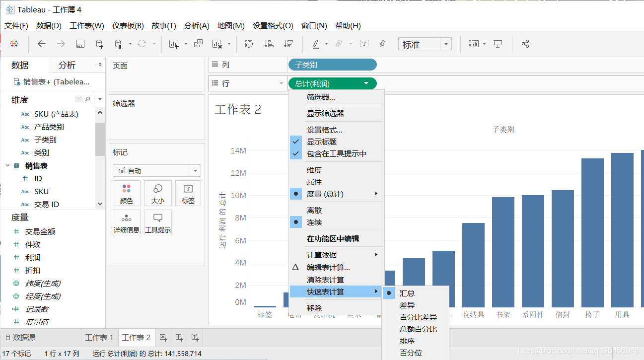Toggle 包含在工具提示中 checked option
The width and height of the screenshot is (644, 360).
336,154
